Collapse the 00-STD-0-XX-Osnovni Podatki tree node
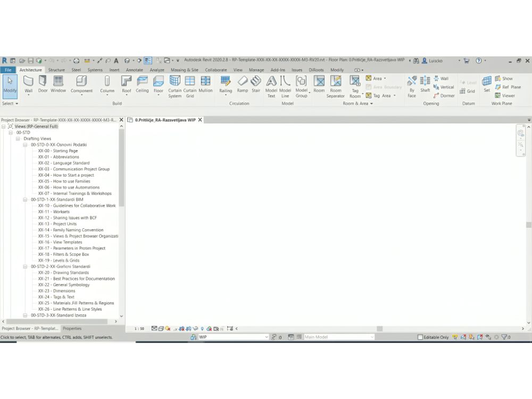This screenshot has width=532, height=399. pyautogui.click(x=26, y=145)
